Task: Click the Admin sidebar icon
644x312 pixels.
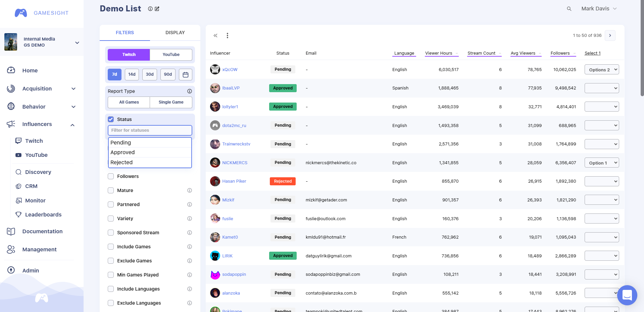Action: click(x=11, y=270)
